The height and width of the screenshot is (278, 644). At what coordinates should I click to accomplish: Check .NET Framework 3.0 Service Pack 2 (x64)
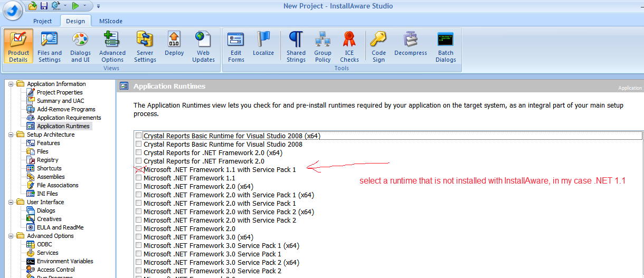(139, 262)
